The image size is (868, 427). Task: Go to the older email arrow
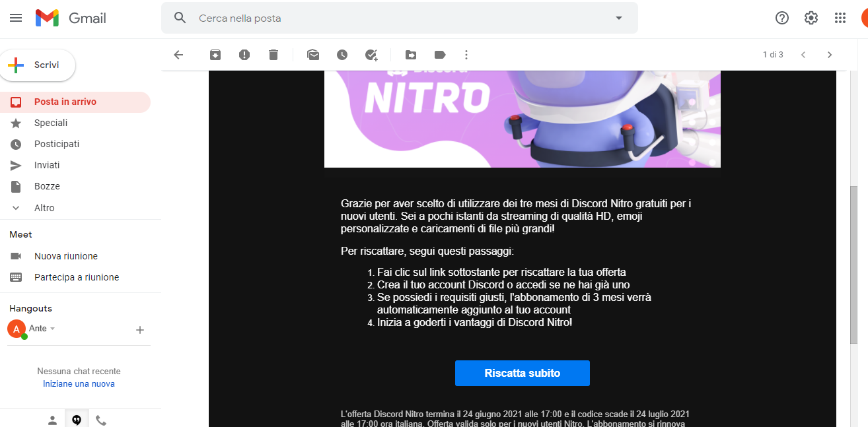tap(830, 55)
